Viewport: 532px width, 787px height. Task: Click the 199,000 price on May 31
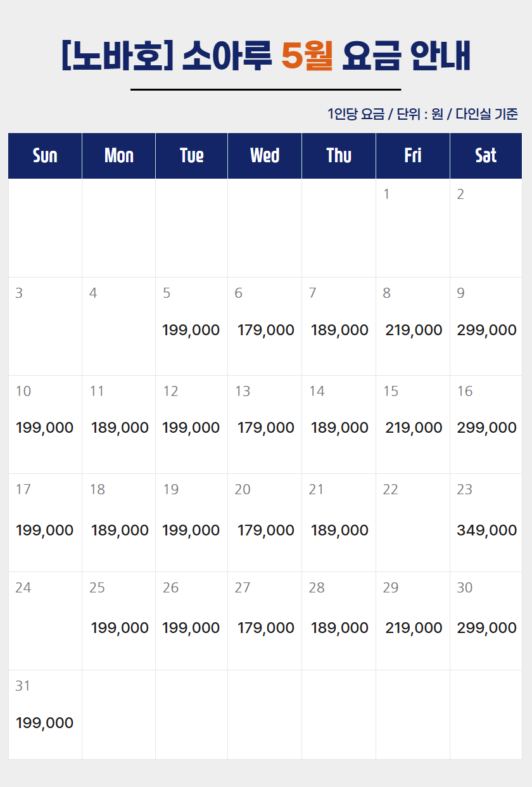pos(44,723)
